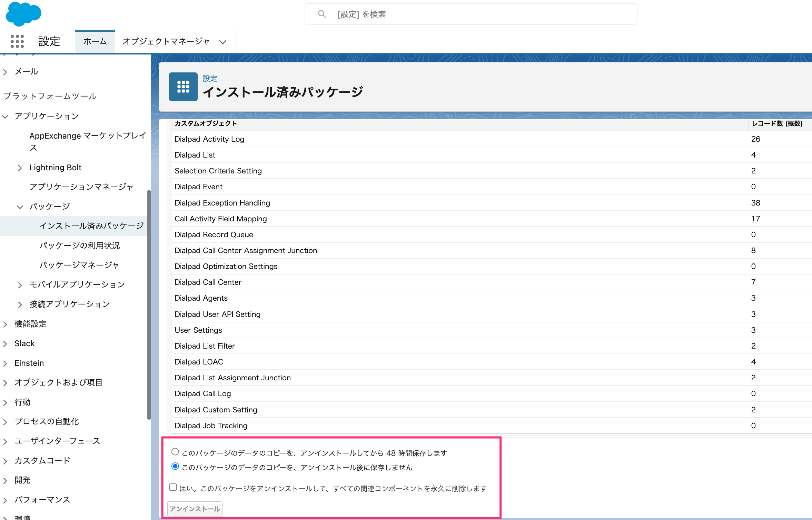Check the confirm uninstall package checkbox
Image resolution: width=812 pixels, height=520 pixels.
pos(173,487)
